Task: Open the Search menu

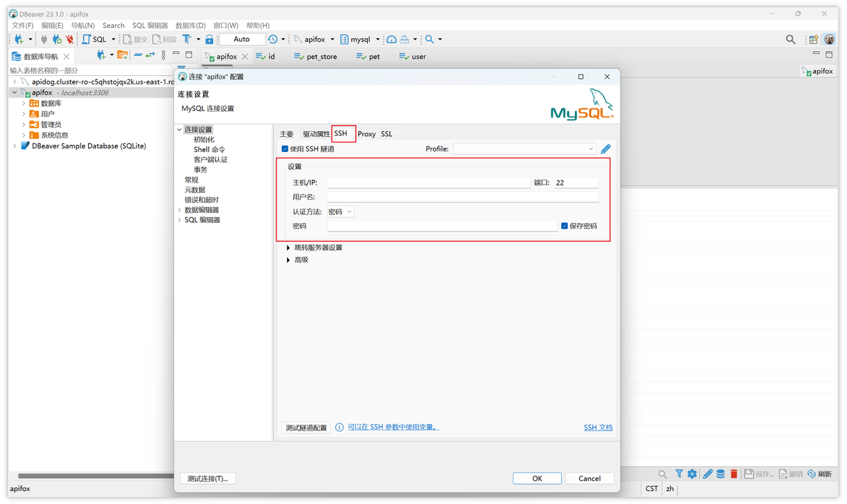Action: coord(113,25)
